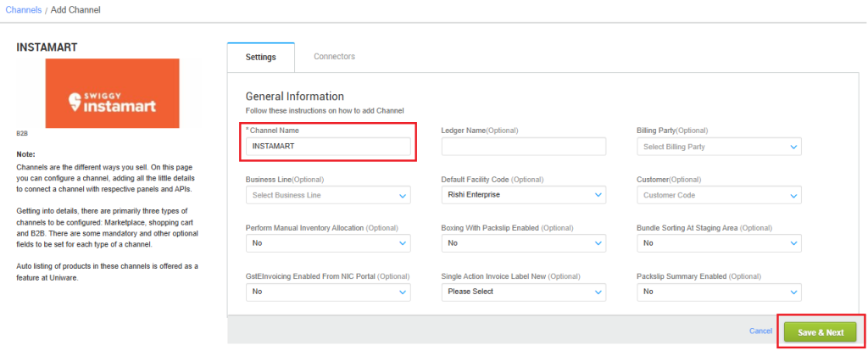Screen dimensions: 868x356
Task: Select the Settings tab
Action: pos(260,57)
